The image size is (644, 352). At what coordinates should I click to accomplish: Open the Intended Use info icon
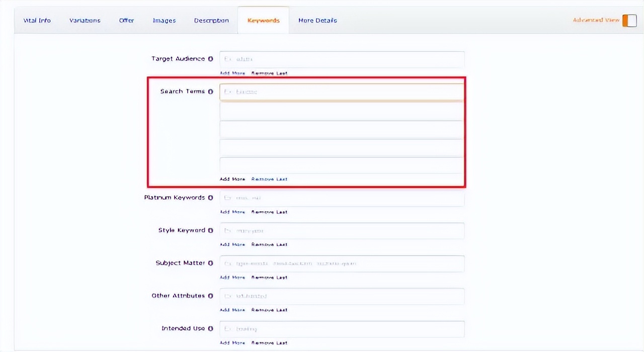210,328
